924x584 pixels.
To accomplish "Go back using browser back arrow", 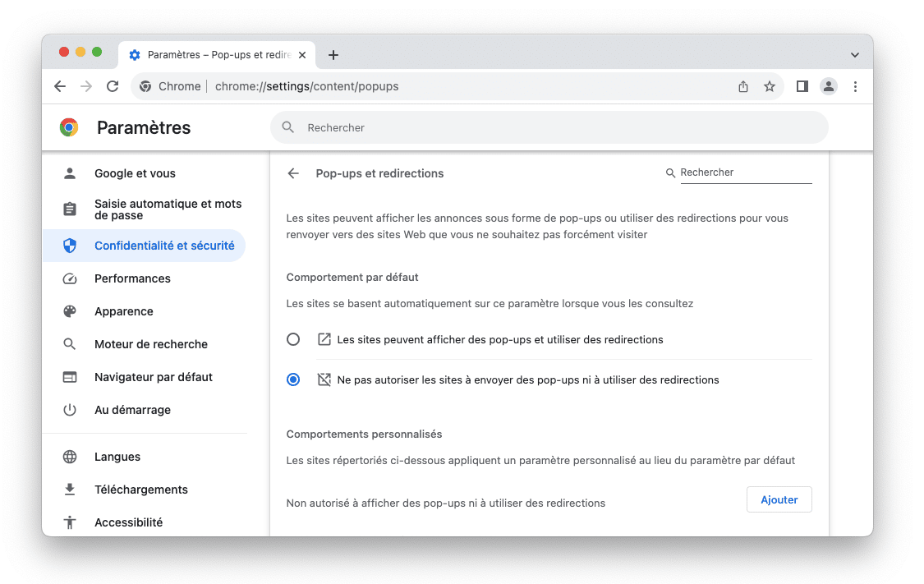I will pyautogui.click(x=60, y=86).
